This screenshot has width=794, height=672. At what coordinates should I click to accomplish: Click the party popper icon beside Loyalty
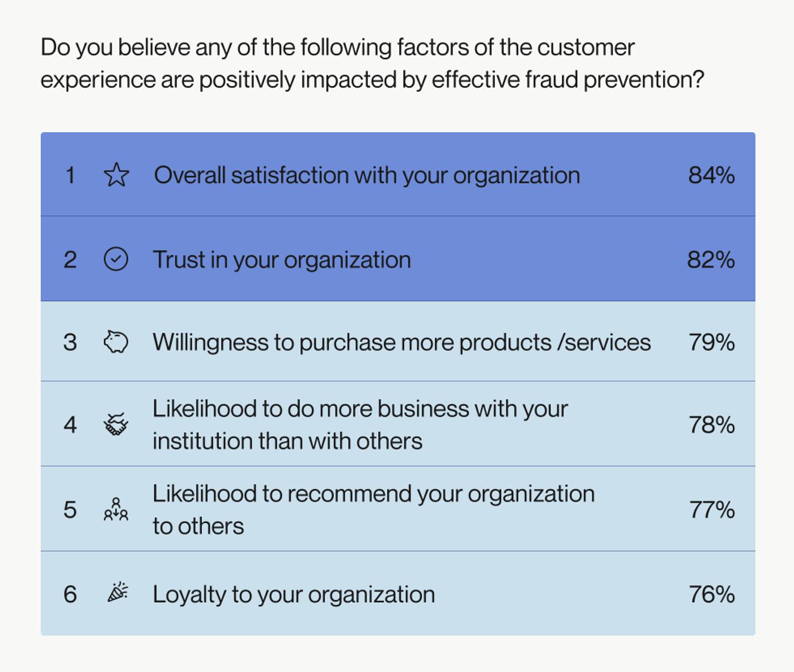tap(117, 593)
